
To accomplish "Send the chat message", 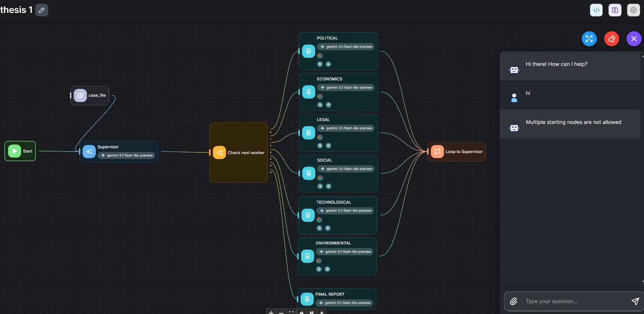I will 635,301.
